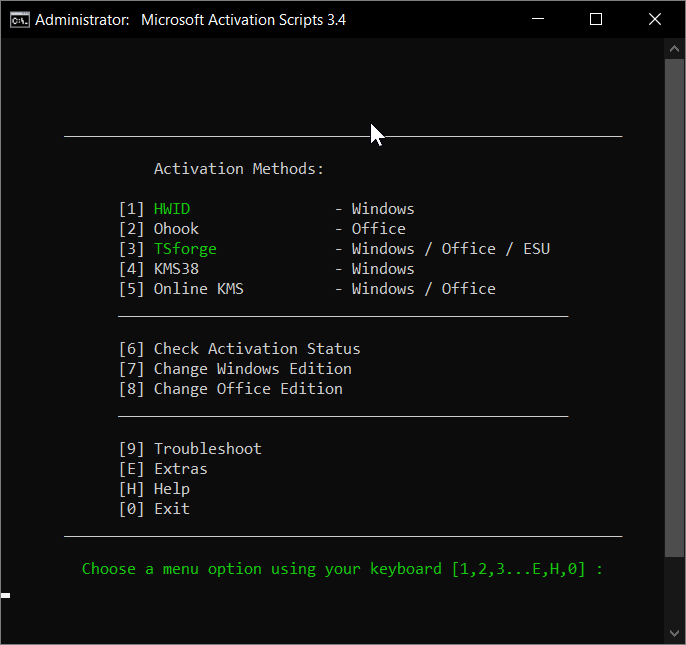Click Change Windows Edition text
This screenshot has width=686, height=645.
pyautogui.click(x=252, y=369)
